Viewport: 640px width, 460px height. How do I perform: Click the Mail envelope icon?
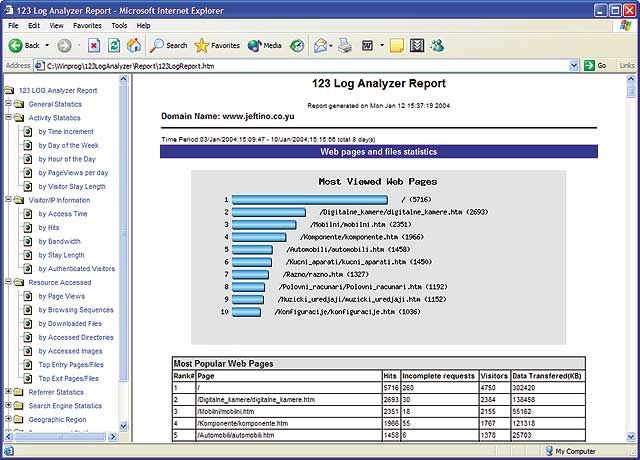(x=320, y=46)
